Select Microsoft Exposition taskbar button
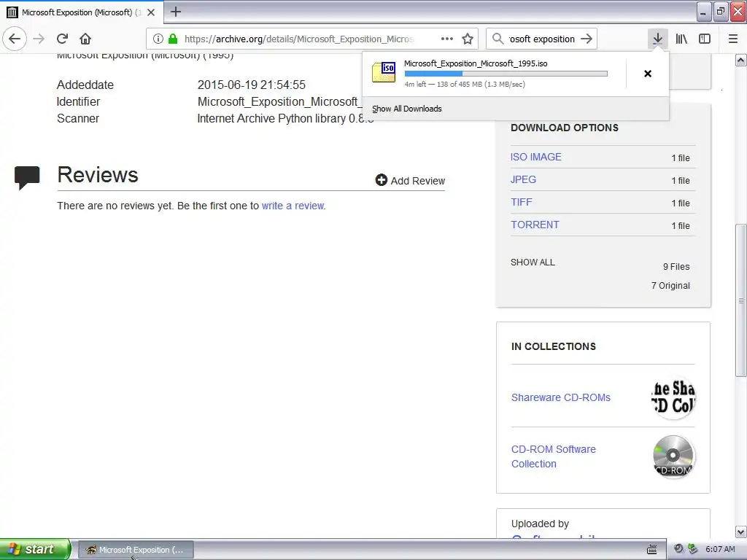 [136, 550]
